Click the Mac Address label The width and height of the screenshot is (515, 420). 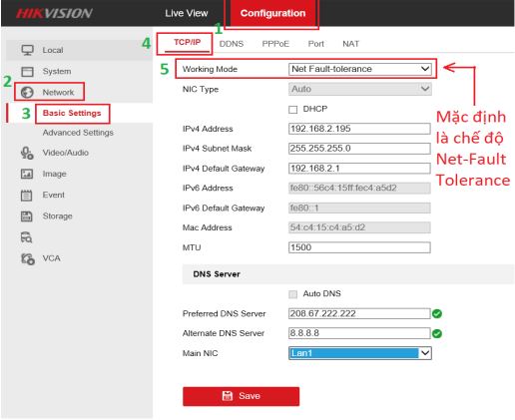207,227
